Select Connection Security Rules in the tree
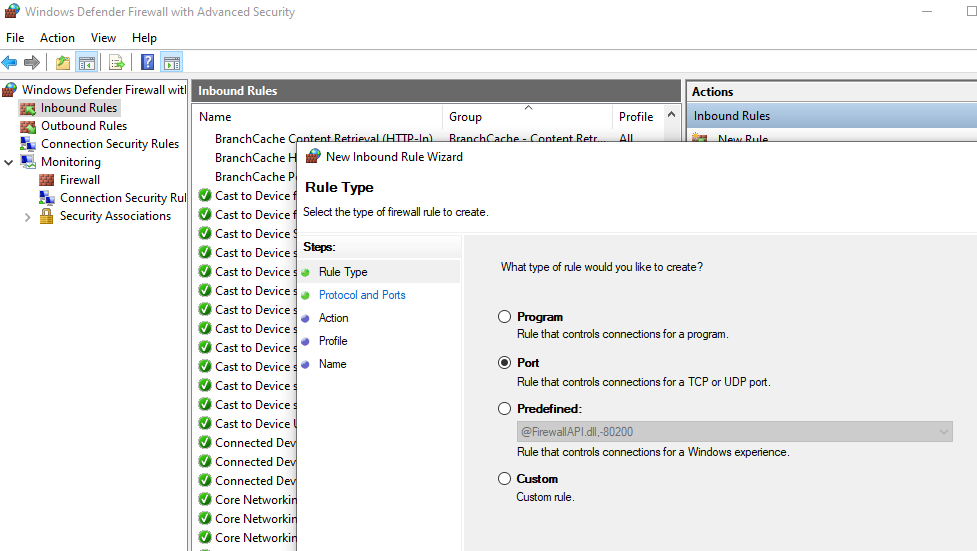 110,144
